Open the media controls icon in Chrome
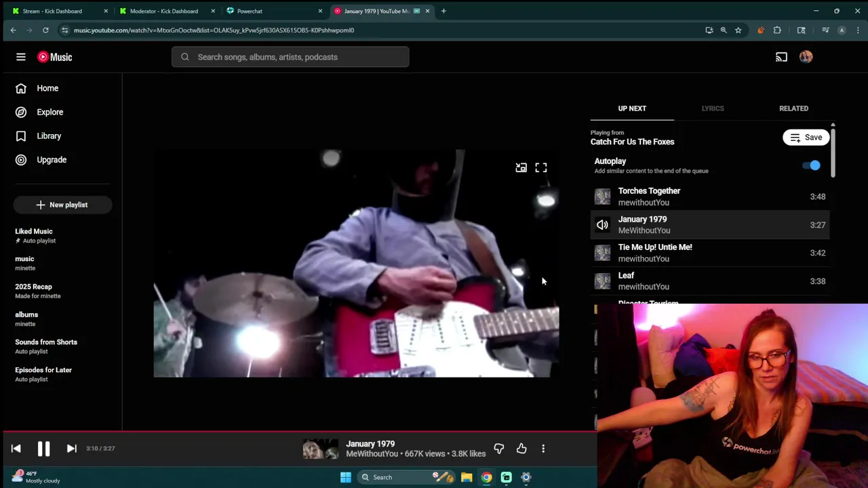868x488 pixels. (x=825, y=30)
